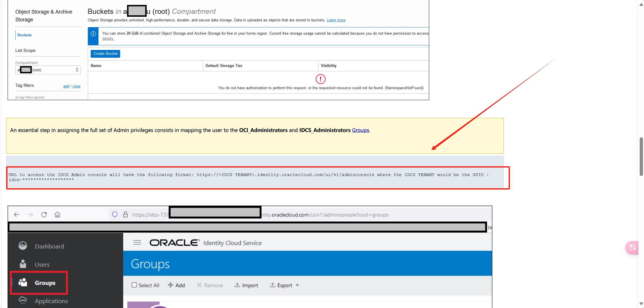The image size is (644, 308).
Task: Click the browser reload icon
Action: [44, 215]
